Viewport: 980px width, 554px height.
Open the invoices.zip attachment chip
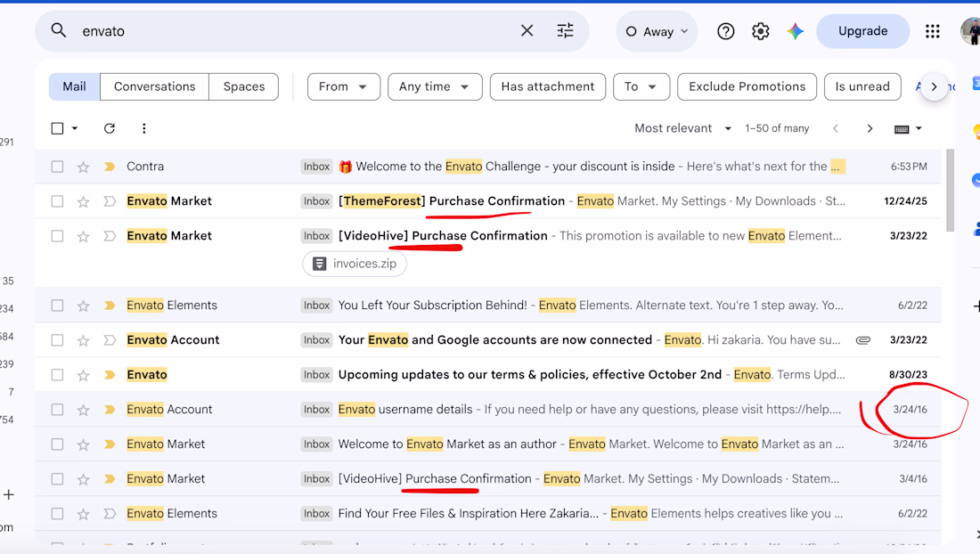pos(355,264)
